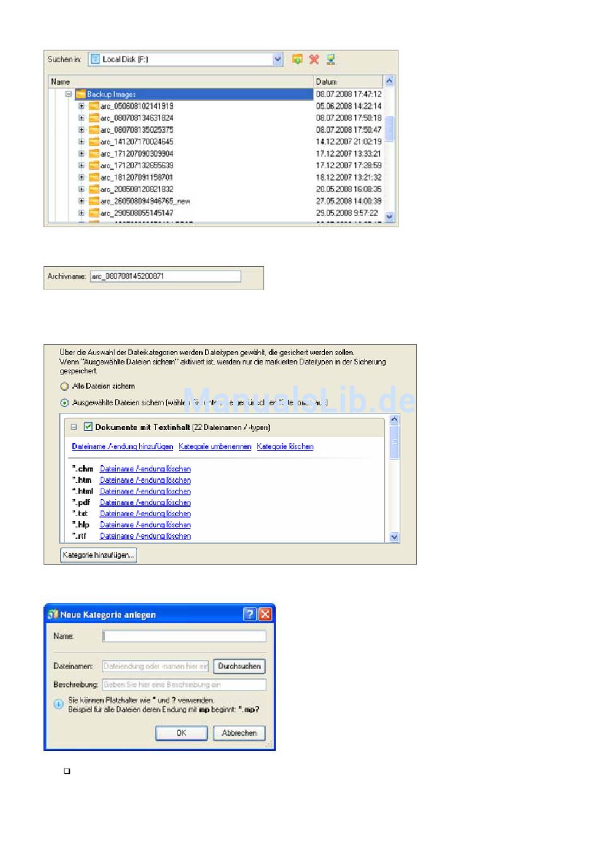The width and height of the screenshot is (598, 868).
Task: Click folder icon of arc_080708135025375
Action: (94, 130)
